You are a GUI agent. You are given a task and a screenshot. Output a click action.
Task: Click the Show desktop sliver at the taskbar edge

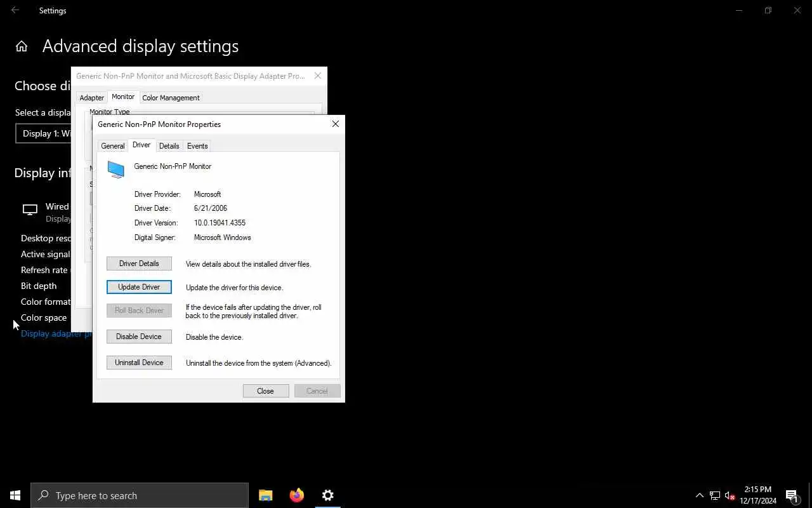click(x=810, y=495)
